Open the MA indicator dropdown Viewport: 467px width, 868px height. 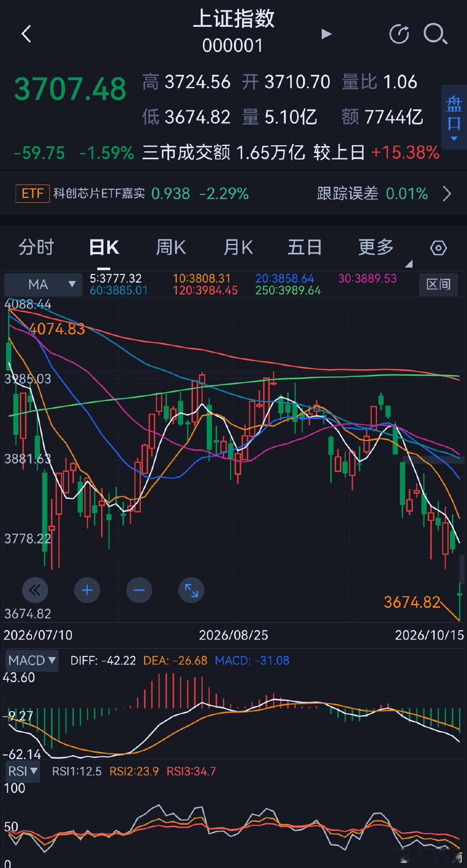43,284
